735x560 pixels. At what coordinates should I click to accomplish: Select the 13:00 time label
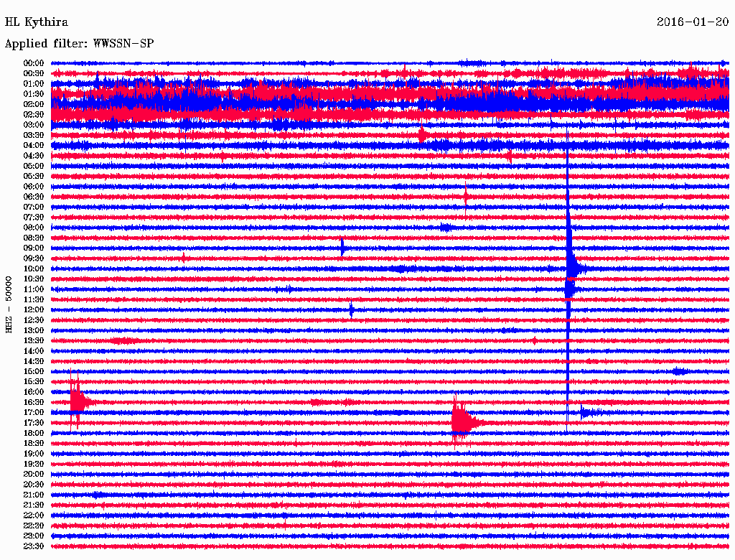coord(34,330)
